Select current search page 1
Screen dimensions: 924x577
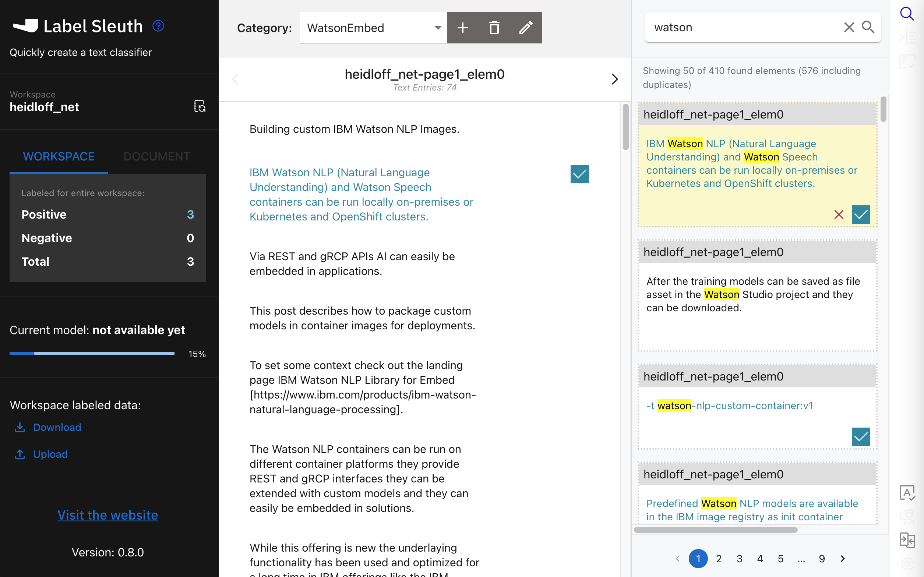(x=698, y=558)
